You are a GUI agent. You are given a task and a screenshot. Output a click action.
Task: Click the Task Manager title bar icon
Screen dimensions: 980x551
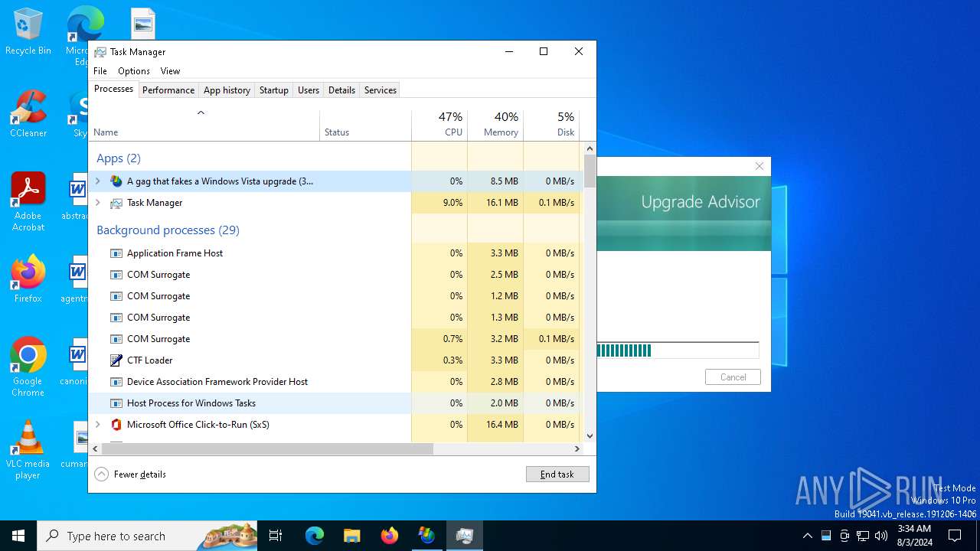coord(100,52)
